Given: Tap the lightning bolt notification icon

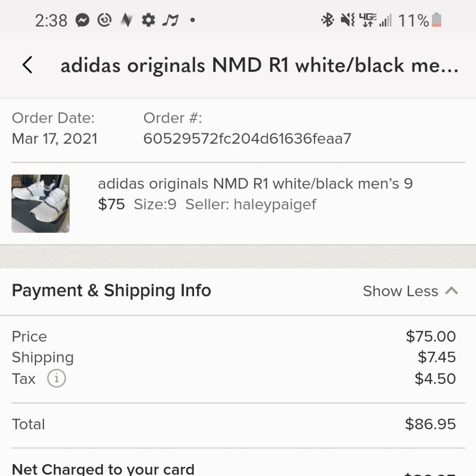Looking at the screenshot, I should 126,20.
